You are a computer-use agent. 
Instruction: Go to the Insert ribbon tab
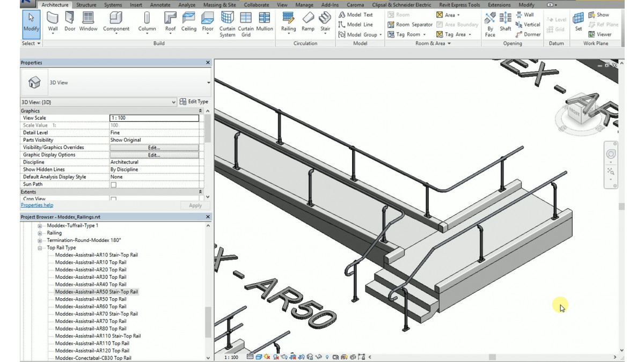click(136, 5)
